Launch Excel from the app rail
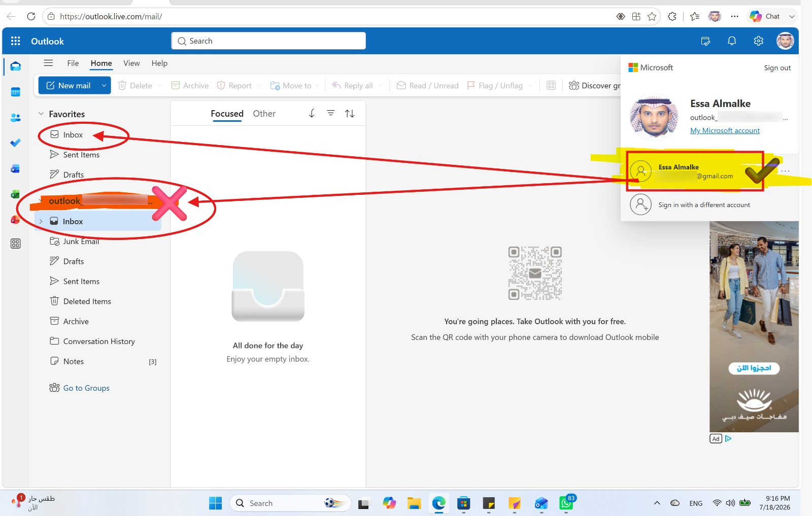 (16, 194)
